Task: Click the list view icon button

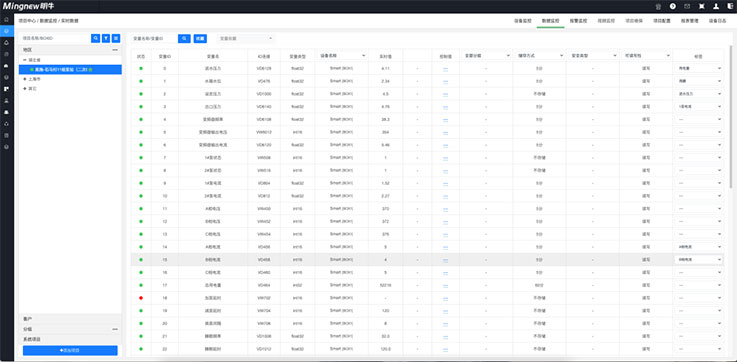Action: click(116, 38)
